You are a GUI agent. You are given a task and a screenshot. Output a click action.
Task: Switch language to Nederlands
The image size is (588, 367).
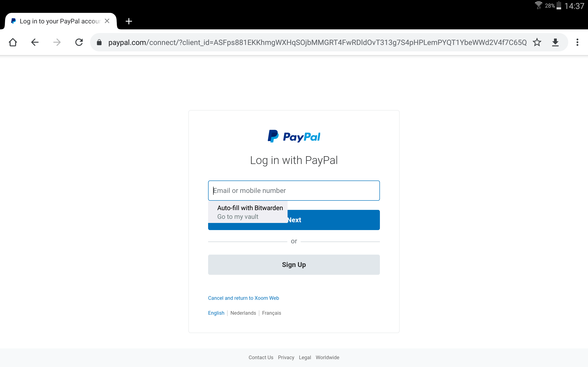243,313
